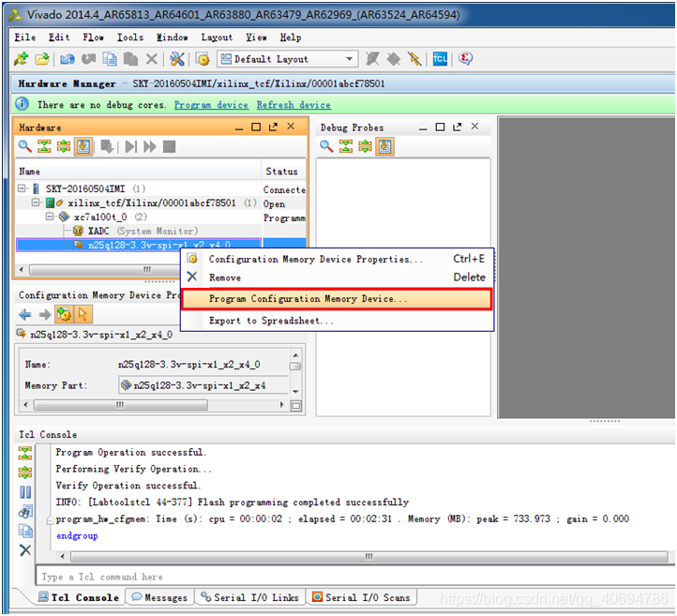Viewport: 677px width, 616px height.
Task: Click the Copy icon in main toolbar
Action: [110, 59]
